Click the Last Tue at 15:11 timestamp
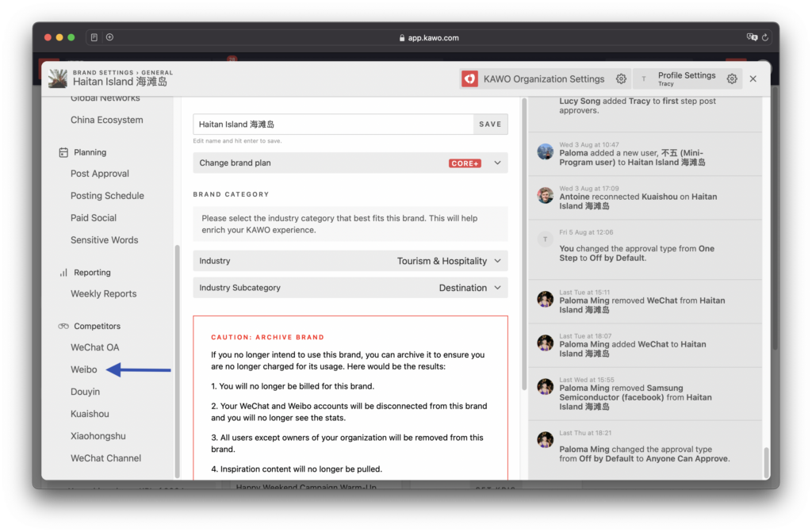This screenshot has width=812, height=532. tap(584, 292)
